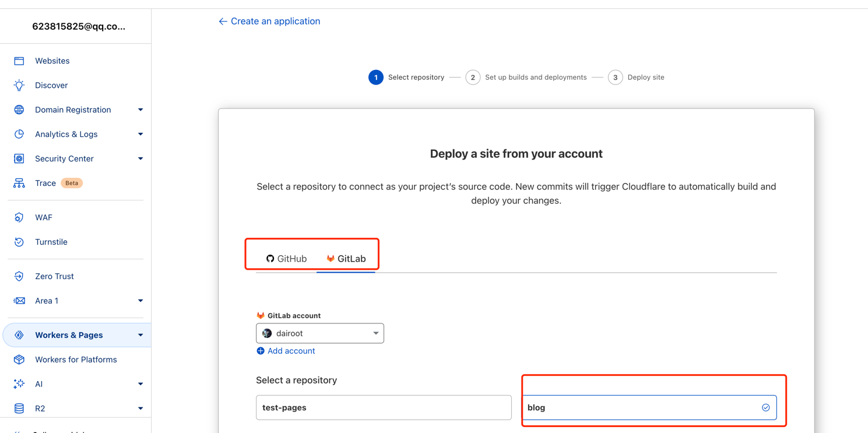Select the WAF shield icon
Image resolution: width=868 pixels, height=433 pixels.
[19, 217]
